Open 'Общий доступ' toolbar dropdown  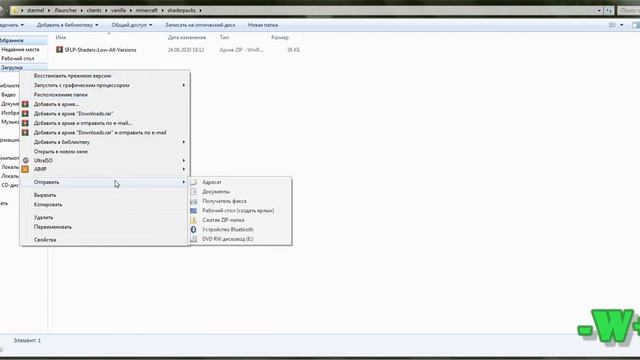click(x=131, y=25)
